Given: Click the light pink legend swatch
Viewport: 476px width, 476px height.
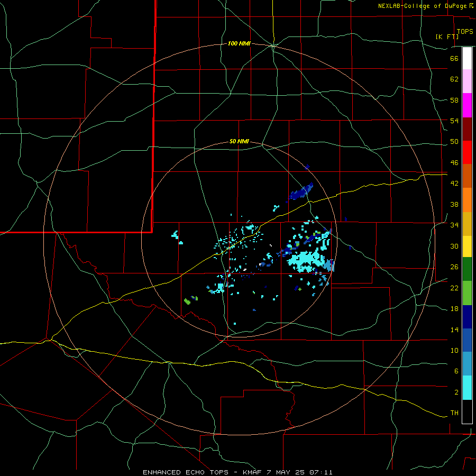Looking at the screenshot, I should tap(467, 81).
